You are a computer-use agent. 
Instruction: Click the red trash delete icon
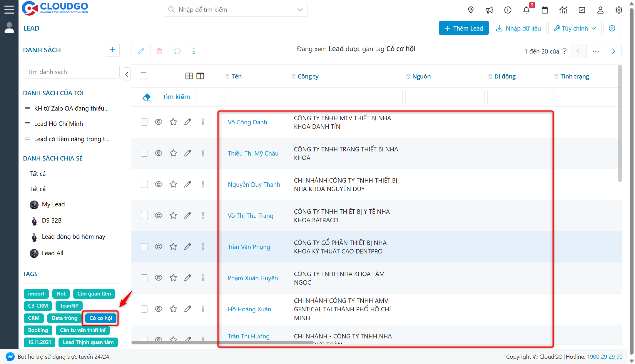click(x=159, y=51)
